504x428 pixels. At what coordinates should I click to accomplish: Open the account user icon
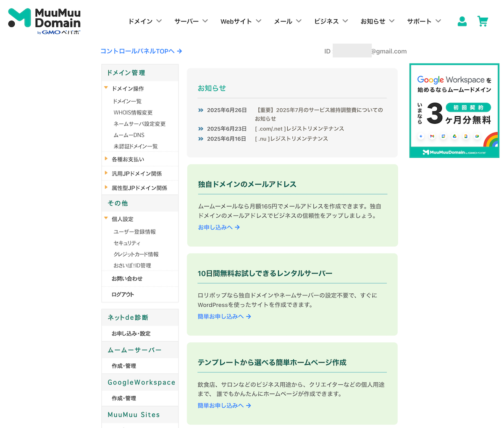462,21
